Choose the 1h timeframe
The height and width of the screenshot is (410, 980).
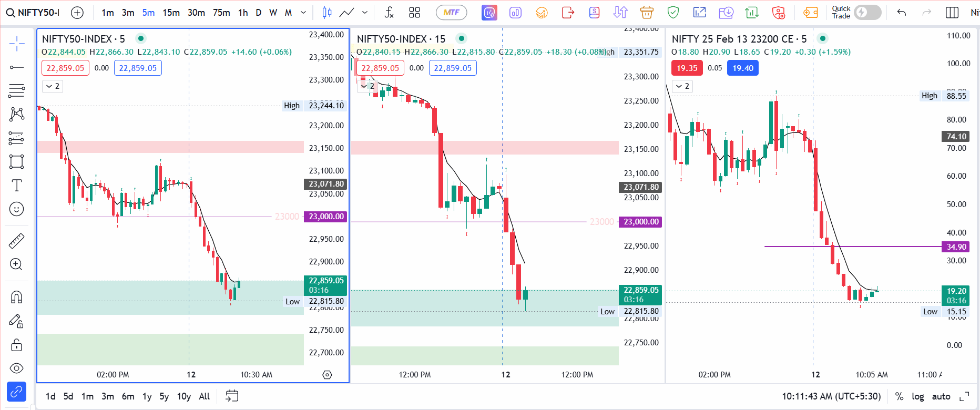243,12
